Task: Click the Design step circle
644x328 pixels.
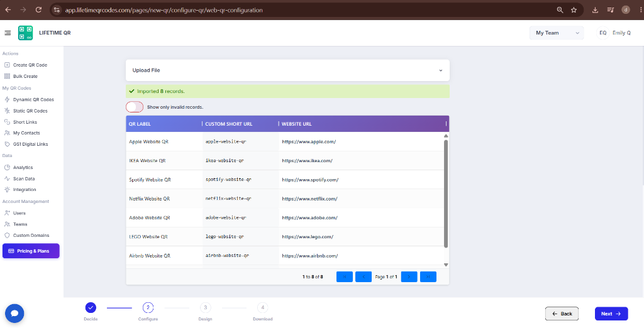Action: coord(206,307)
